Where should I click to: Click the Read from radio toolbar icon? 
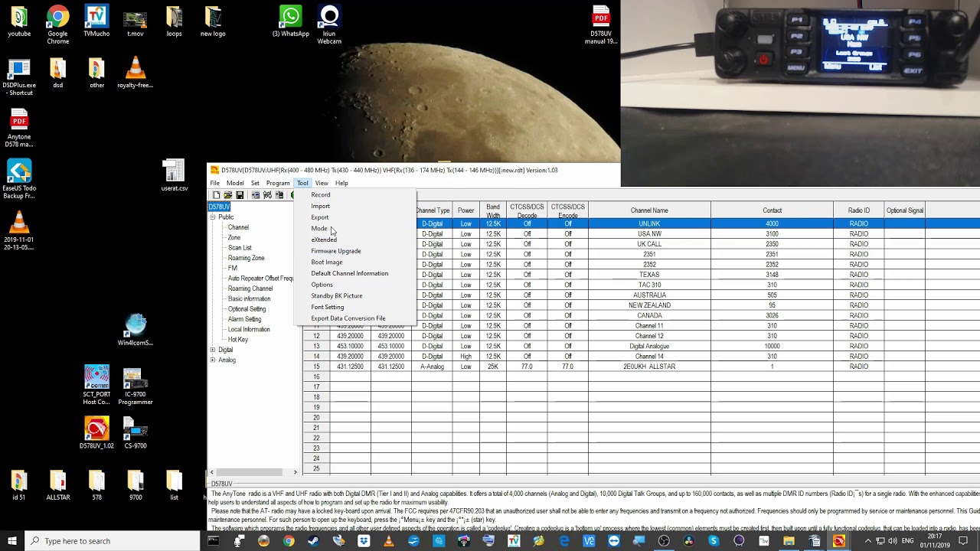click(x=255, y=195)
